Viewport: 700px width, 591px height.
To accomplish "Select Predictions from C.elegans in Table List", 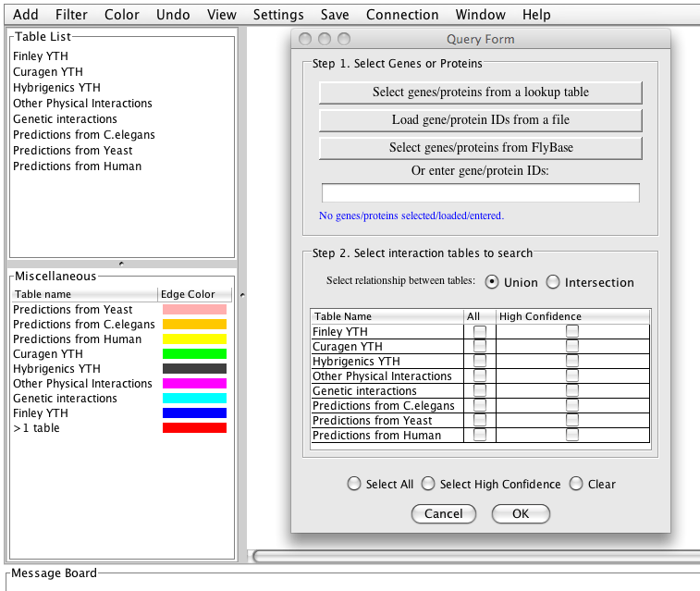I will point(84,134).
